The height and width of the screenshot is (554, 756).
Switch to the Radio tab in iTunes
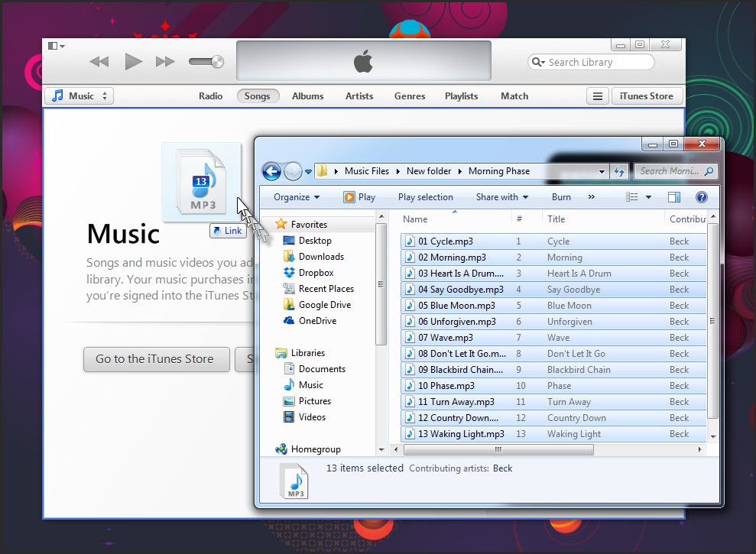[x=211, y=96]
